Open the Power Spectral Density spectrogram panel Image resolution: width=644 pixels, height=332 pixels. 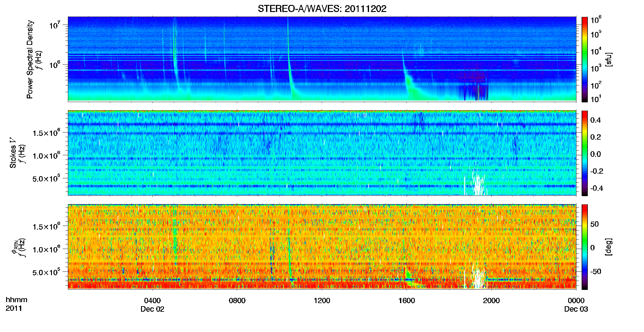[x=322, y=59]
